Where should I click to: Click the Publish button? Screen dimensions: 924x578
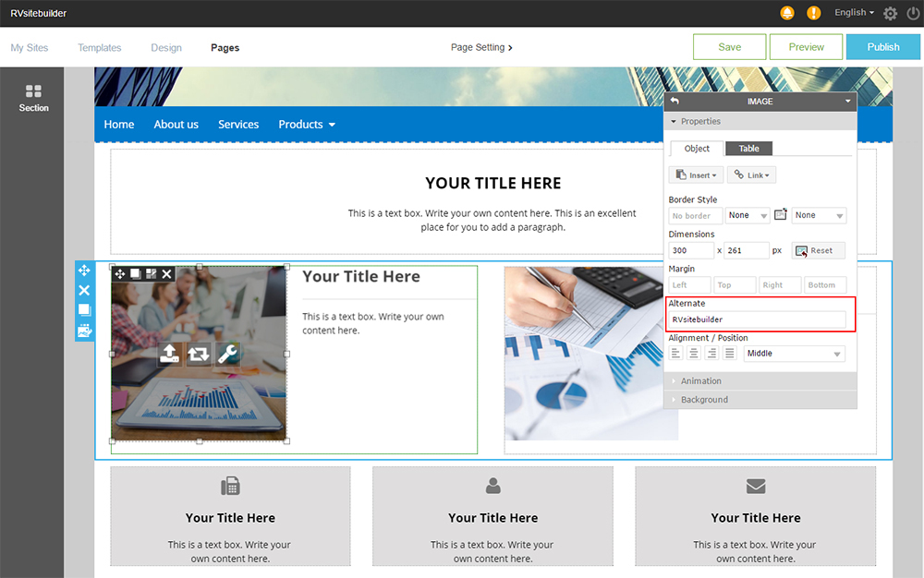pos(882,47)
